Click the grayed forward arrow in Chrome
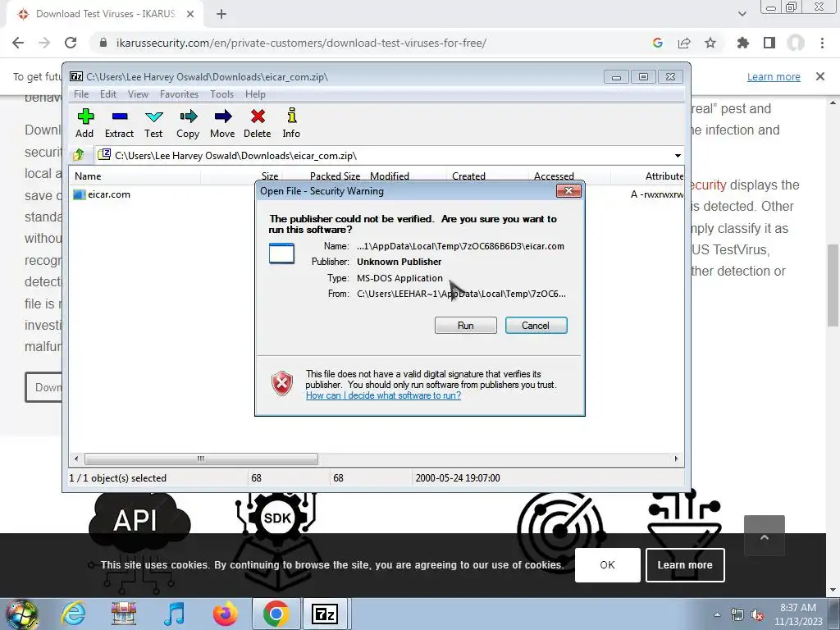This screenshot has width=840, height=630. 44,43
